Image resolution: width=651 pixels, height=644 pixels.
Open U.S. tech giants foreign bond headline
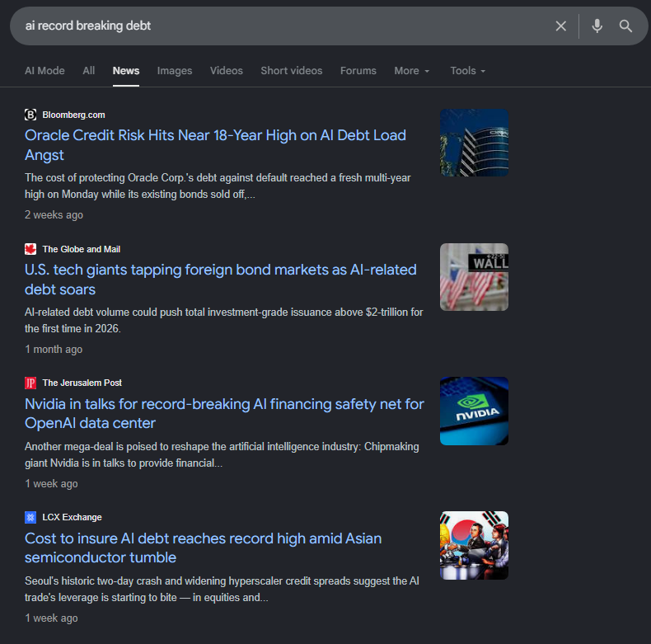pyautogui.click(x=221, y=280)
